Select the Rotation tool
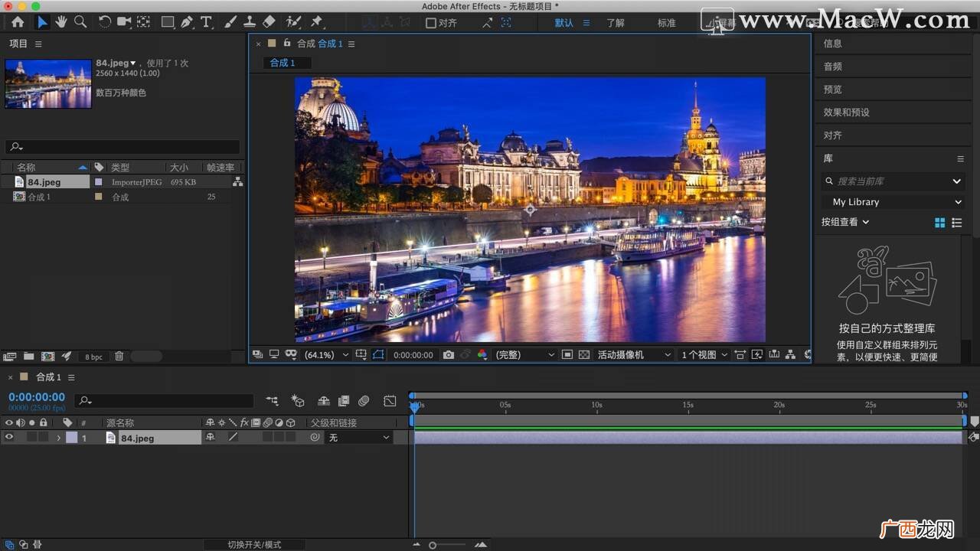This screenshot has width=980, height=551. (105, 22)
